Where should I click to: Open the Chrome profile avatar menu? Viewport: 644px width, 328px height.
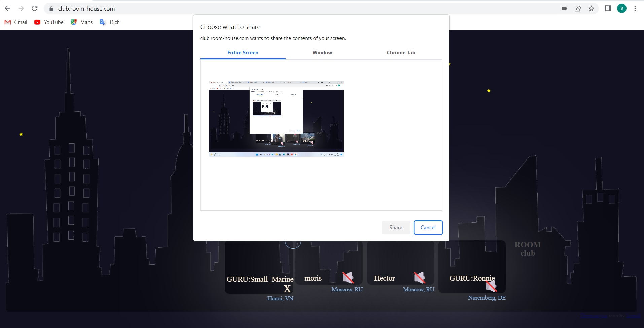[621, 9]
